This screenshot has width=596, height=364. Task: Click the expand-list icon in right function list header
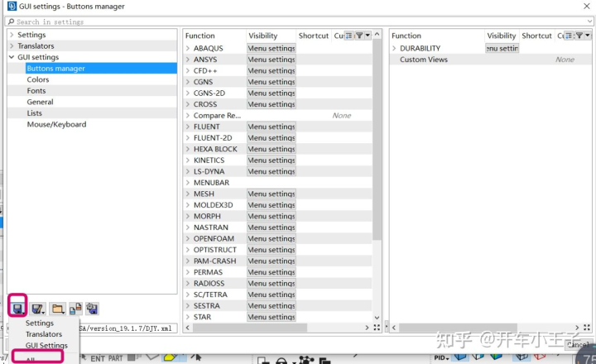click(569, 36)
